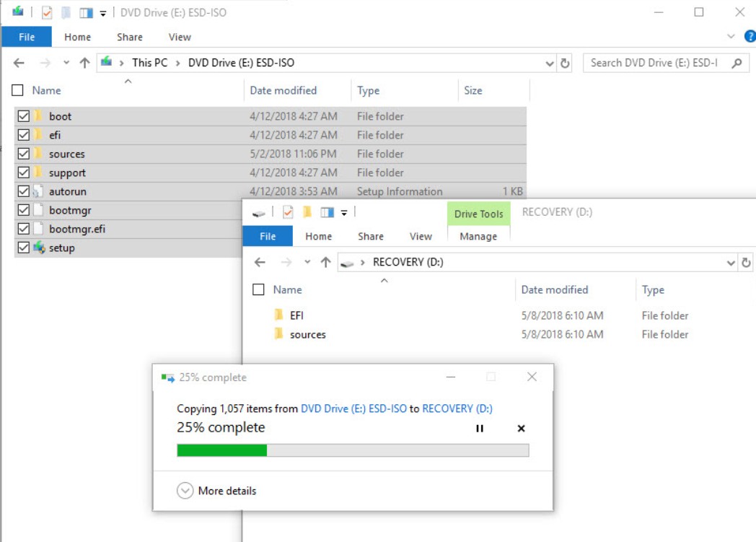Click the search magnifier icon
Image resolution: width=756 pixels, height=542 pixels.
737,64
